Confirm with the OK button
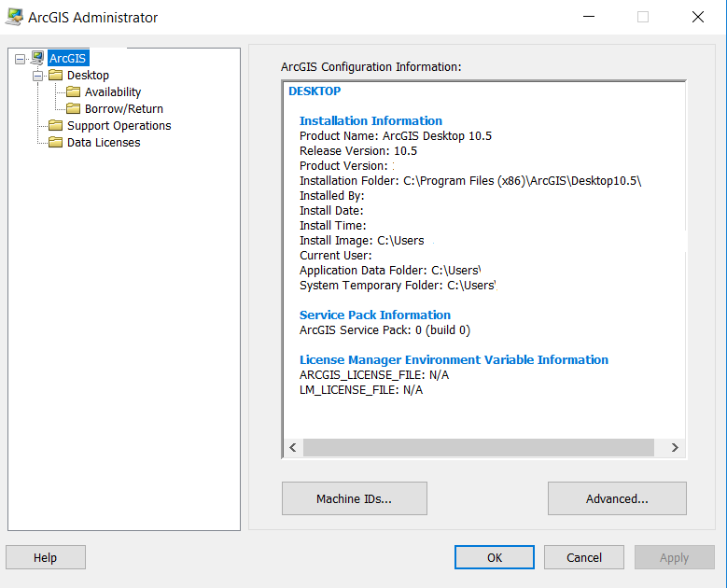The height and width of the screenshot is (588, 727). pos(495,557)
